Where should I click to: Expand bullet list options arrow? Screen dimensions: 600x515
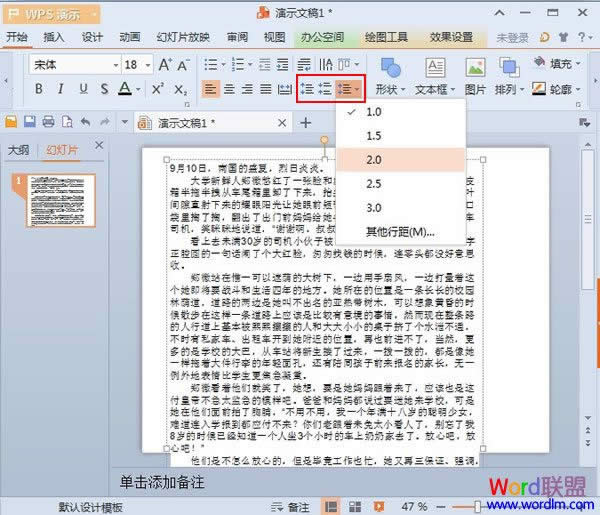click(223, 64)
